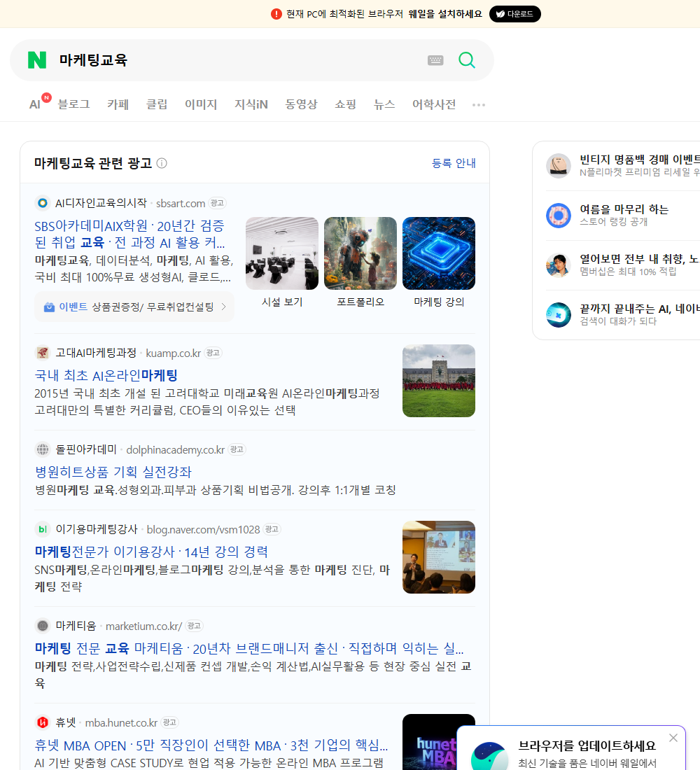This screenshot has width=700, height=770.
Task: Click the green magnifier search icon
Action: point(467,60)
